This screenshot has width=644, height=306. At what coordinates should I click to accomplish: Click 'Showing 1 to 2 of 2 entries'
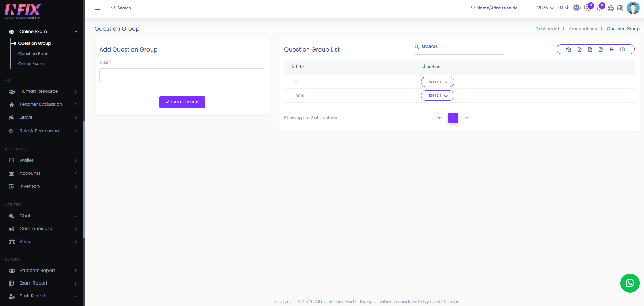click(x=310, y=118)
